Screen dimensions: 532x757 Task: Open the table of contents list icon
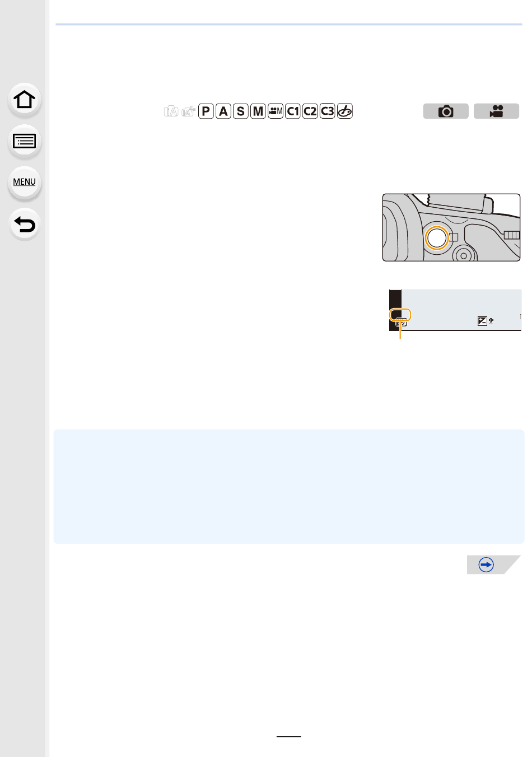tap(24, 141)
